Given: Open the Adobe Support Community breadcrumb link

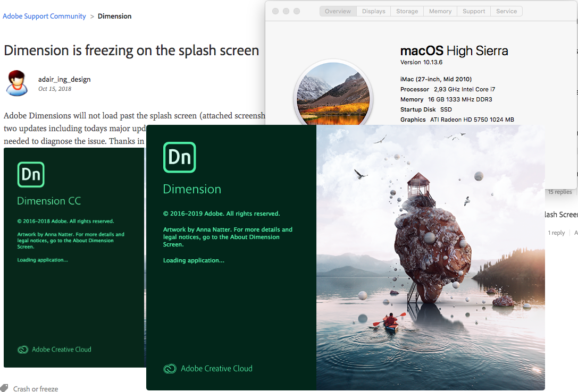Looking at the screenshot, I should 44,16.
